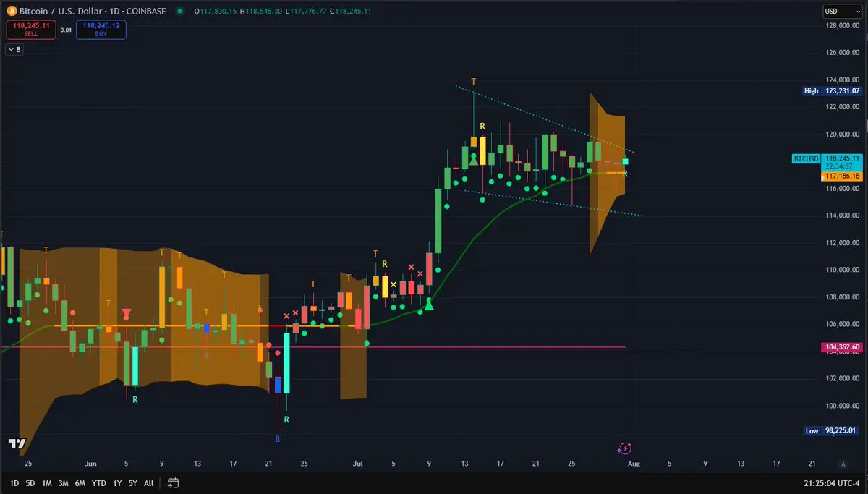Click the High 123,231.07 price label
This screenshot has height=494, width=868.
(832, 91)
